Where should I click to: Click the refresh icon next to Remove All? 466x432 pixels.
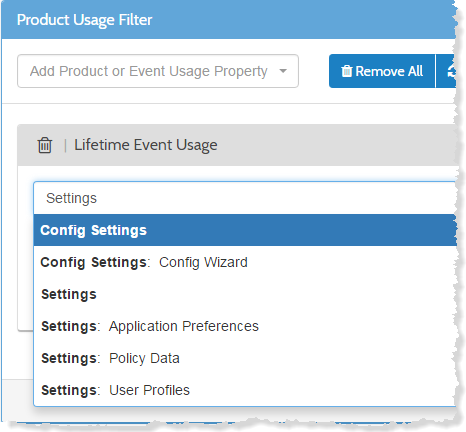click(451, 71)
